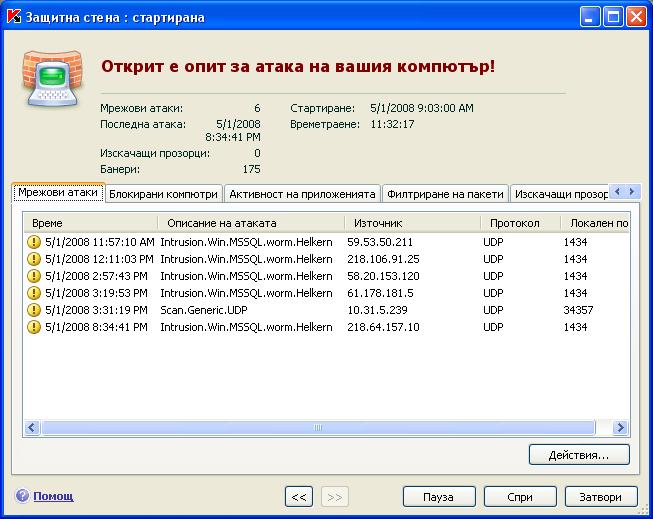Select the Филтриране на пакети tab
The width and height of the screenshot is (653, 519).
tap(443, 193)
